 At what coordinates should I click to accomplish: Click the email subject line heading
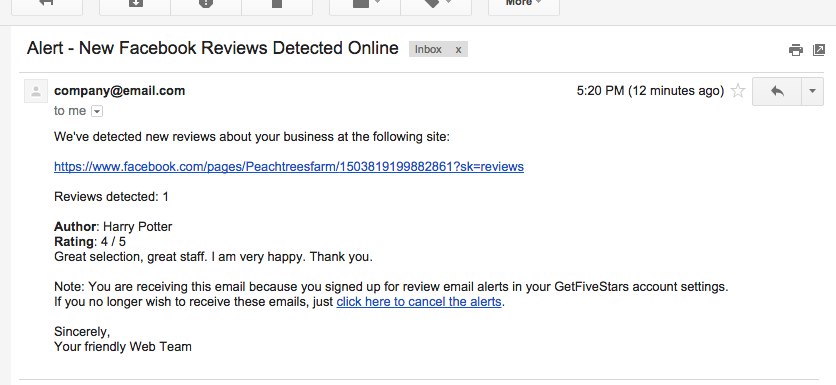click(x=213, y=48)
